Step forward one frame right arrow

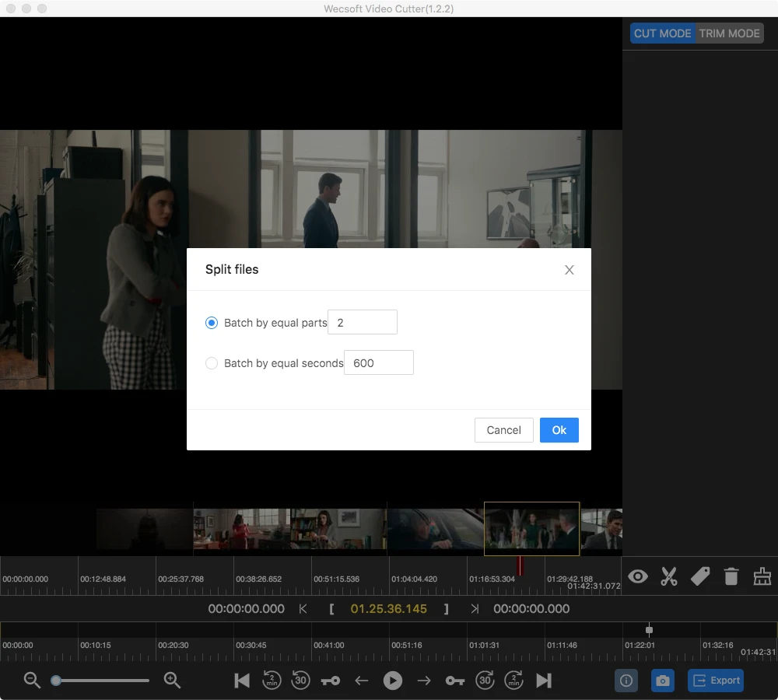click(x=424, y=681)
